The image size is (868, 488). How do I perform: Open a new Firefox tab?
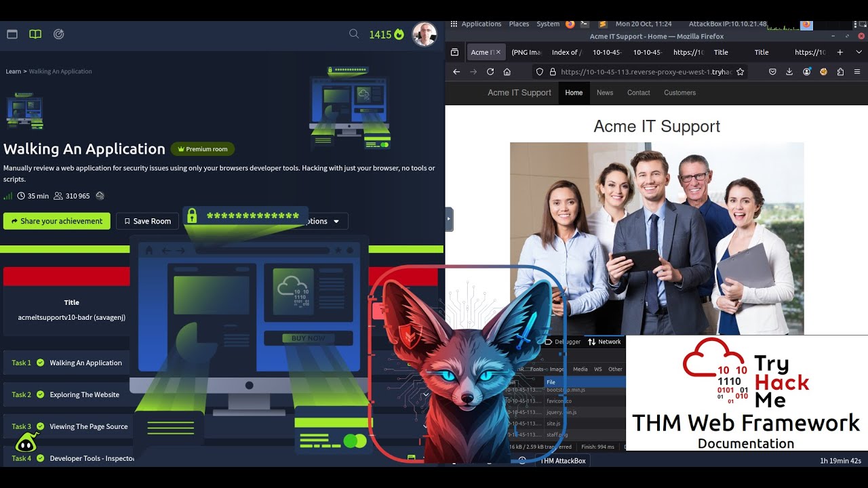click(840, 52)
